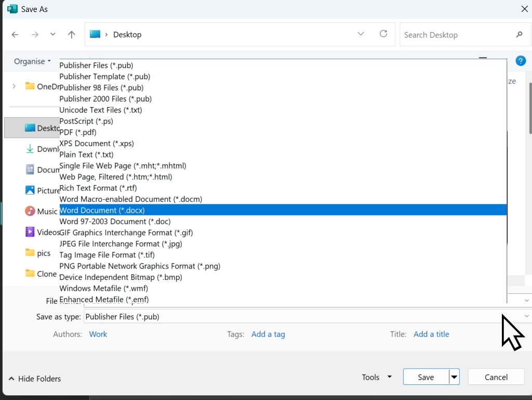Click the Cancel button
Image resolution: width=532 pixels, height=400 pixels.
tap(496, 377)
